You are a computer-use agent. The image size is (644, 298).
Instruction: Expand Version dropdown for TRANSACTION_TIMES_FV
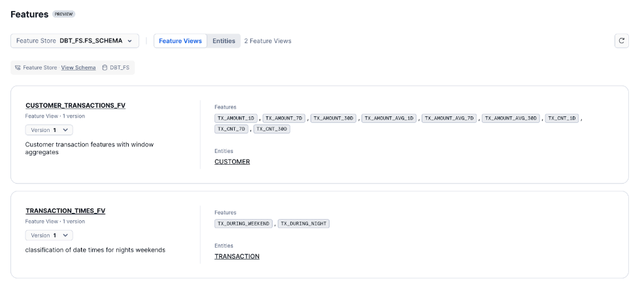coord(49,235)
